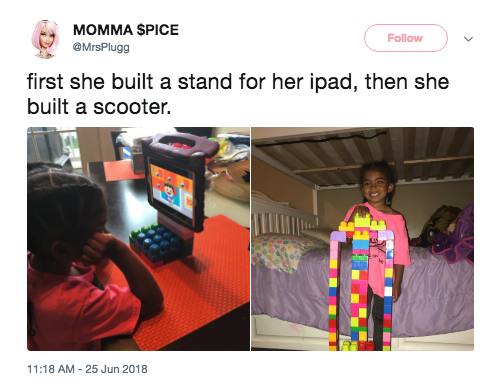The width and height of the screenshot is (503, 383).
Task: Click the Follow button
Action: pyautogui.click(x=405, y=38)
